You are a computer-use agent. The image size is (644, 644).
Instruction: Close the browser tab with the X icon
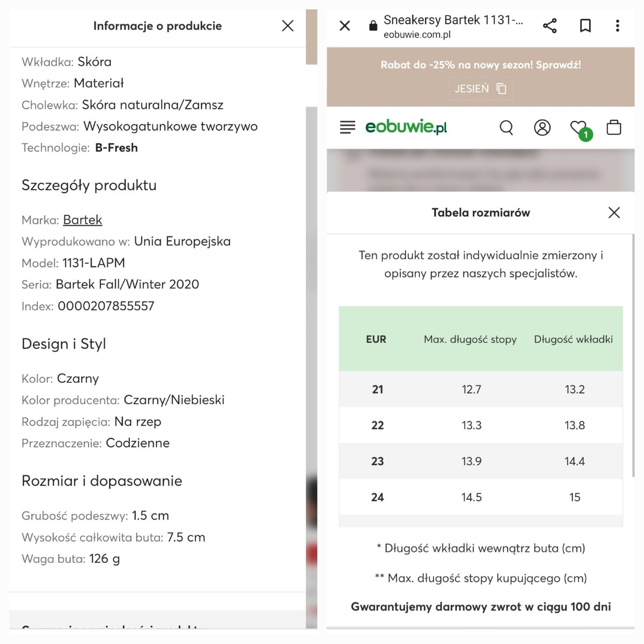[x=345, y=25]
